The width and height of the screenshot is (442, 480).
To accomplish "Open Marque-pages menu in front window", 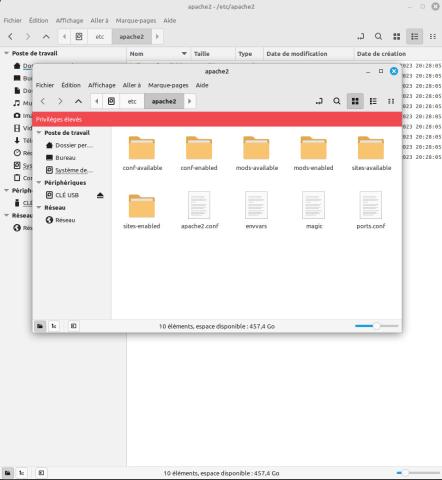I will click(168, 85).
